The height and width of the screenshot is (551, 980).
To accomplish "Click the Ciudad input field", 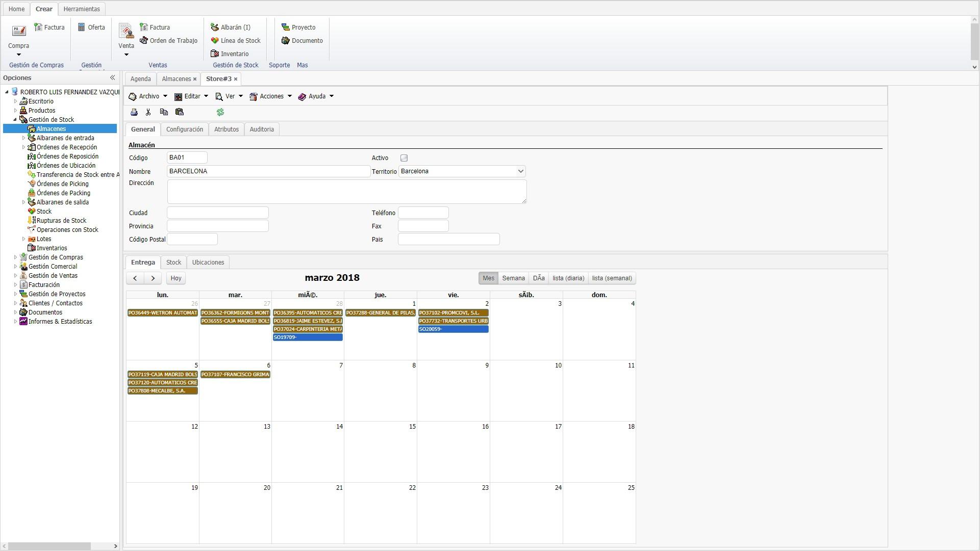I will [x=218, y=213].
